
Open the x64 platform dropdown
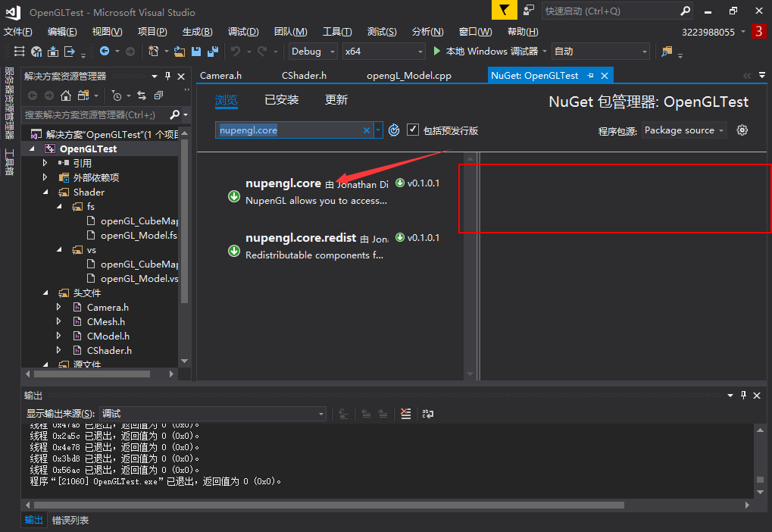(x=383, y=52)
